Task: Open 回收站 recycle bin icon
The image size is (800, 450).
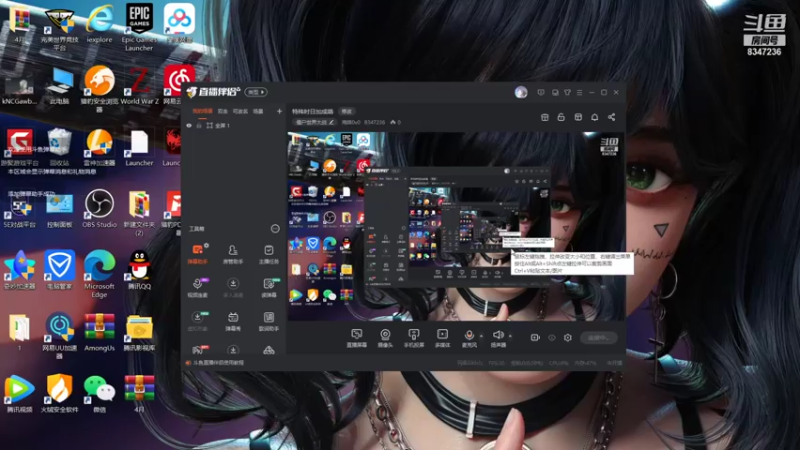Action: [59, 147]
